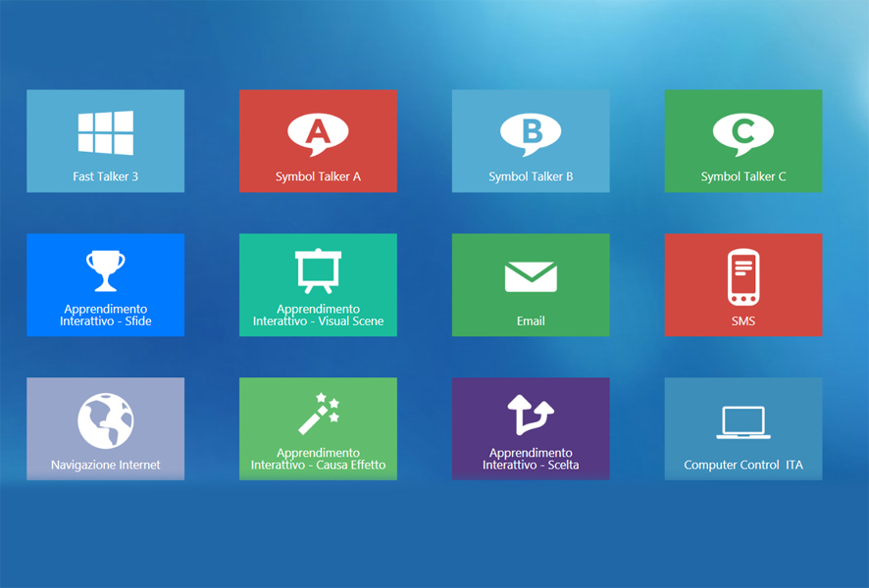The width and height of the screenshot is (869, 588).
Task: Open the envelope mail icon
Action: pyautogui.click(x=531, y=277)
